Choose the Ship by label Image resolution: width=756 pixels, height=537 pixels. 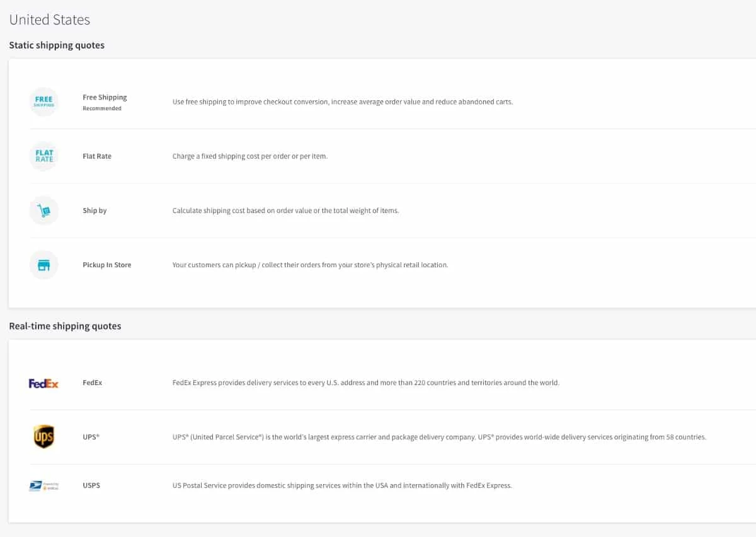point(94,211)
